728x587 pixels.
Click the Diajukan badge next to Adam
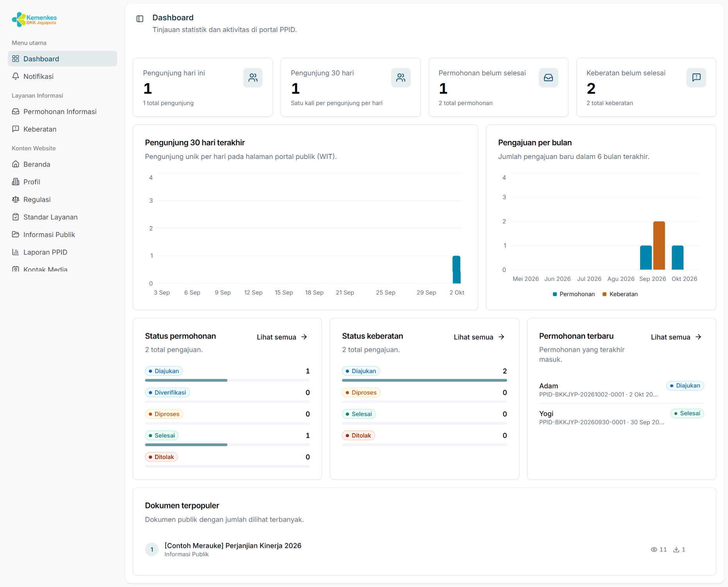coord(685,385)
